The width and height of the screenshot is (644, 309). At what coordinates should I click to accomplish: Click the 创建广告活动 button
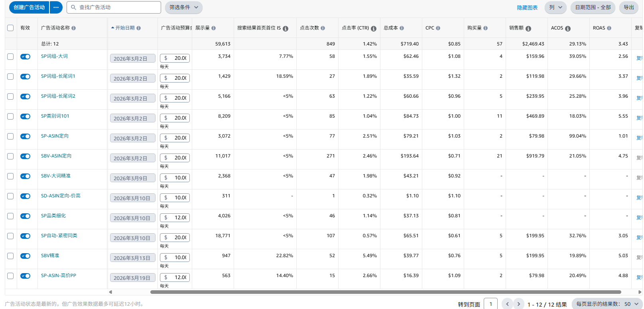(x=29, y=8)
